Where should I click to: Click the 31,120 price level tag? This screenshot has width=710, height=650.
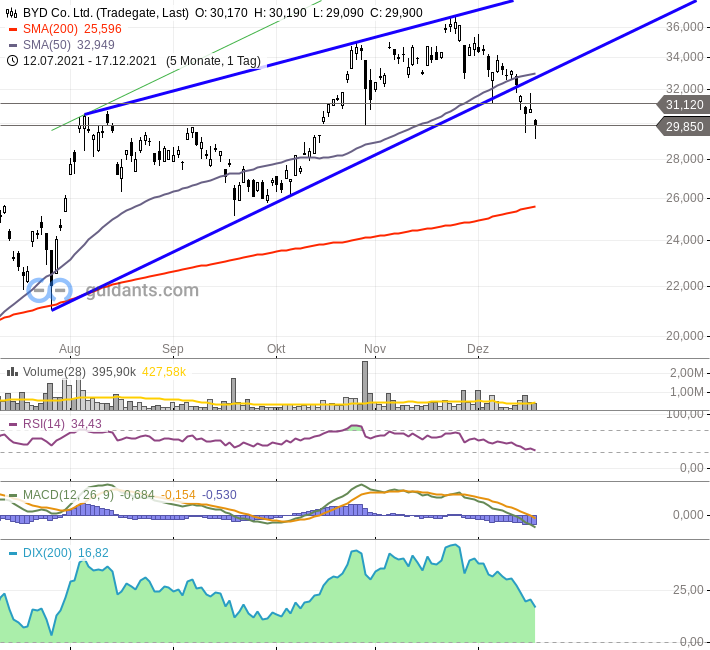click(683, 105)
